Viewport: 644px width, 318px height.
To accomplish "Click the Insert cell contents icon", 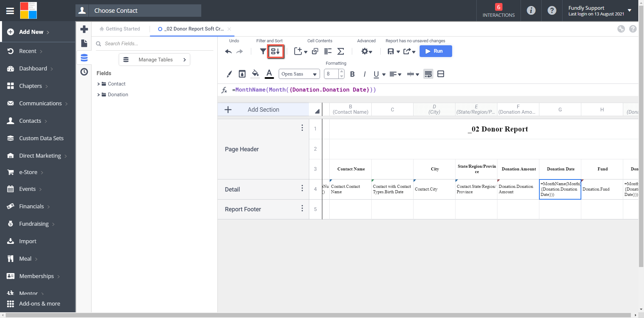I will [x=298, y=51].
